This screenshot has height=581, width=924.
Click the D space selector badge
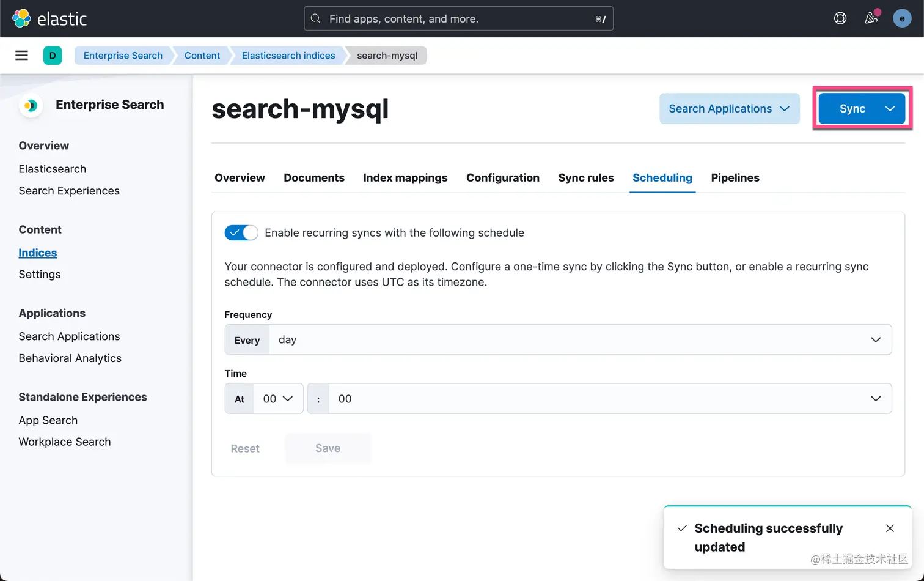[53, 56]
